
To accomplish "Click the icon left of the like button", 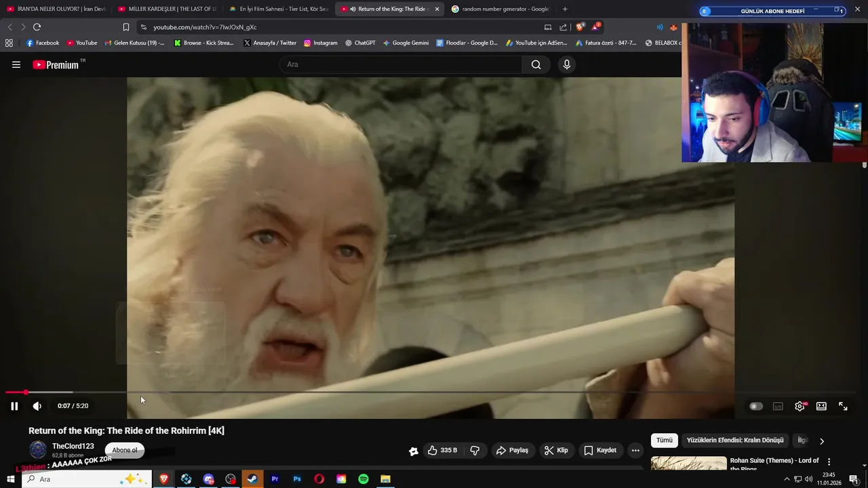I will (x=413, y=451).
